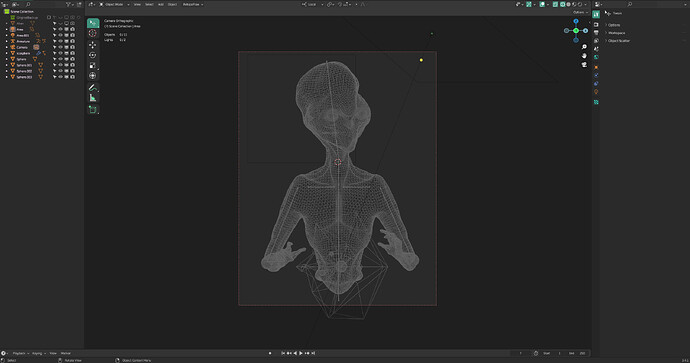Screen dimensions: 690x363
Task: Select the Measure ruler tool
Action: [92, 98]
